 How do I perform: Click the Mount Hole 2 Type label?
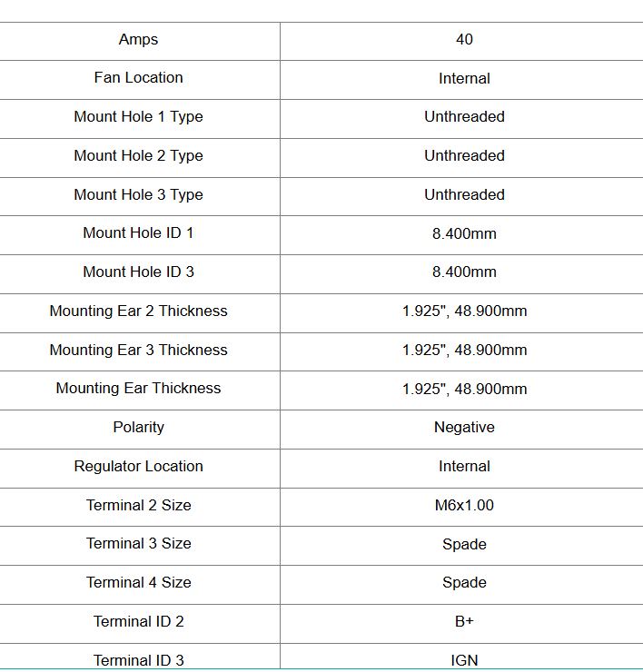pyautogui.click(x=138, y=155)
